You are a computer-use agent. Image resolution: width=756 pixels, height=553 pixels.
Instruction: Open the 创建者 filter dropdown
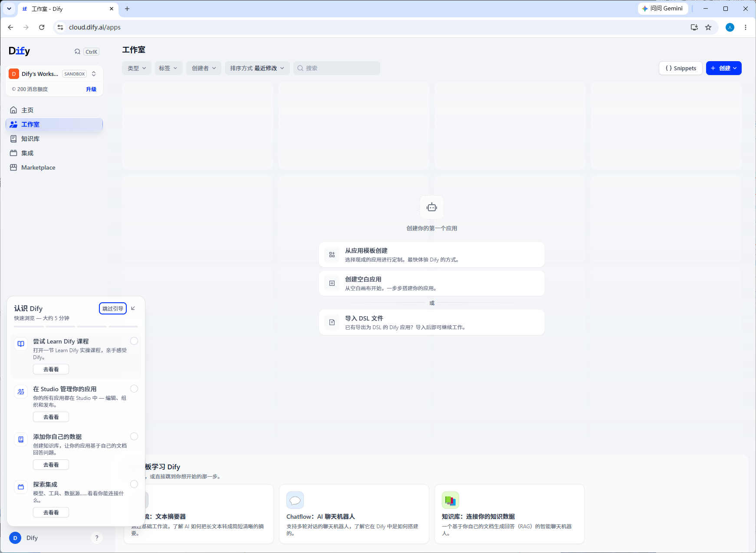204,68
